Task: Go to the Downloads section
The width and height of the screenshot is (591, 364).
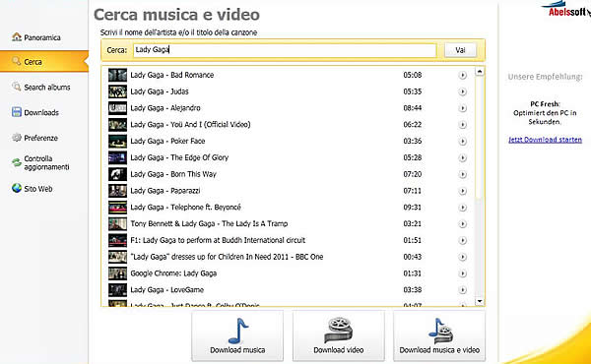Action: click(35, 112)
